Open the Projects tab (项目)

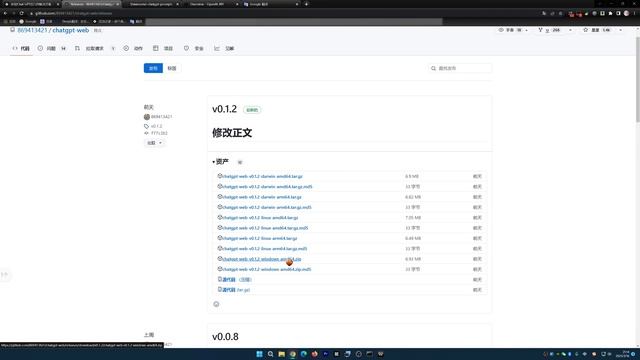[163, 48]
